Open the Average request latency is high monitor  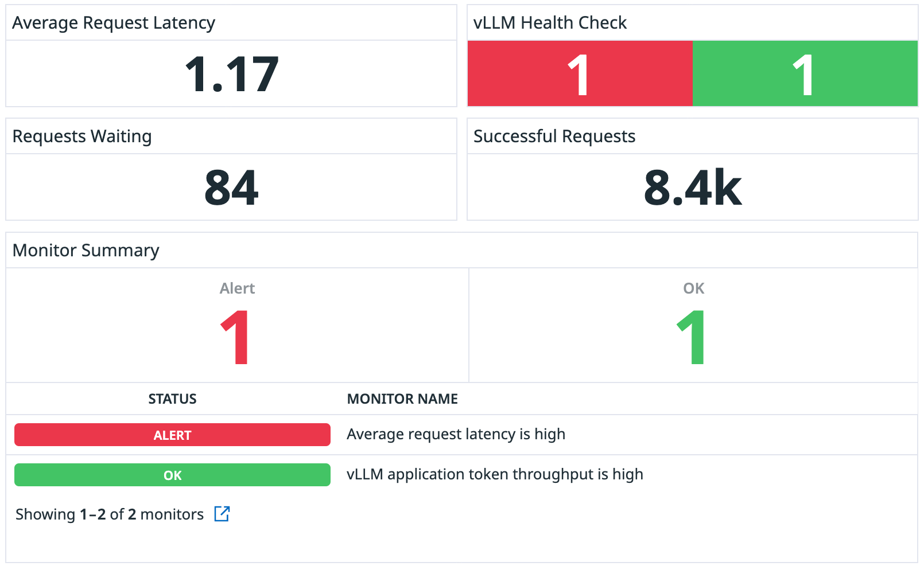click(456, 434)
